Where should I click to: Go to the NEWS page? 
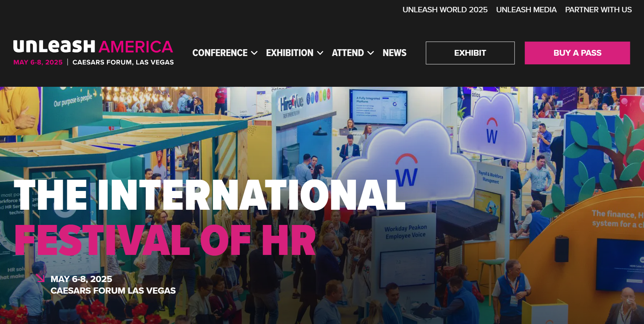coord(395,53)
